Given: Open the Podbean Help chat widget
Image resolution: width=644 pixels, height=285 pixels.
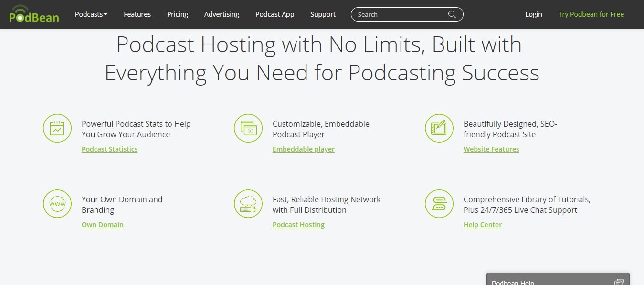Looking at the screenshot, I should [x=558, y=279].
